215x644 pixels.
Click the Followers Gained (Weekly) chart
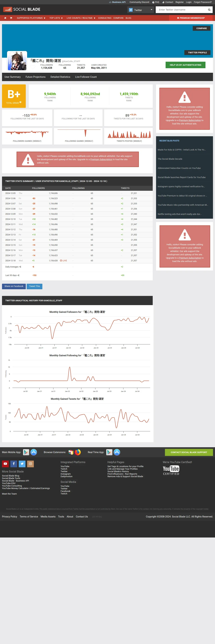(x=27, y=134)
